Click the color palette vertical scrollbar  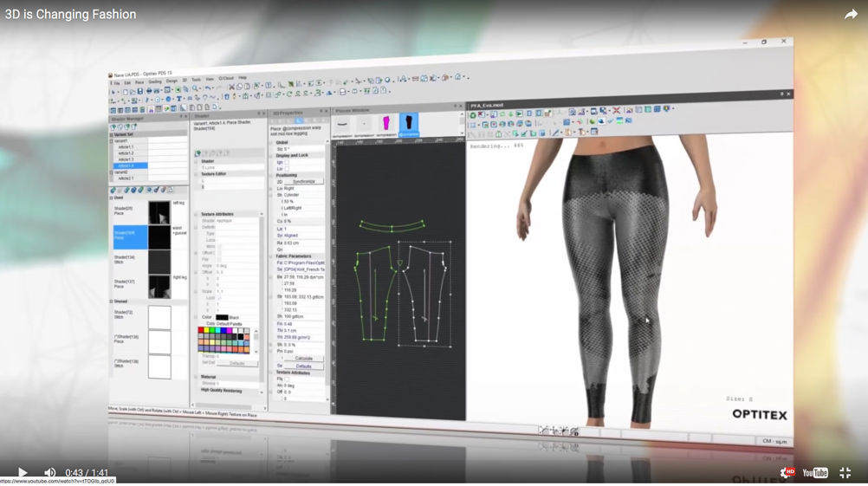click(256, 340)
